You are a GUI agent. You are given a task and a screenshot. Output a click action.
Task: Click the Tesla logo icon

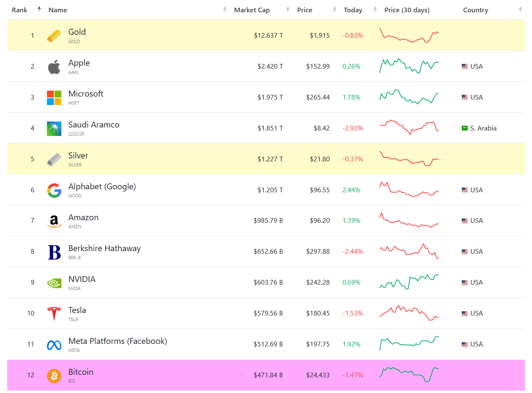[54, 313]
